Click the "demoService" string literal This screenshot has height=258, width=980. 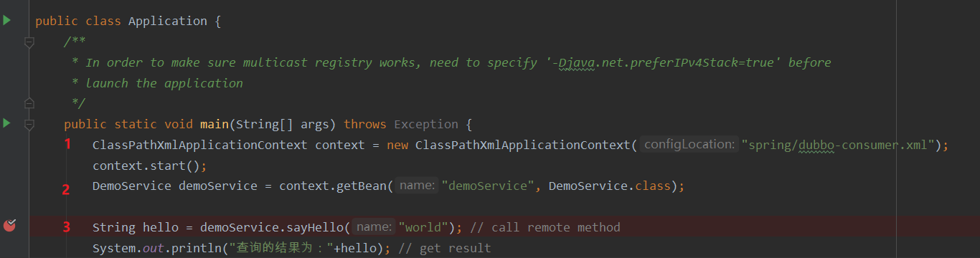tap(487, 186)
